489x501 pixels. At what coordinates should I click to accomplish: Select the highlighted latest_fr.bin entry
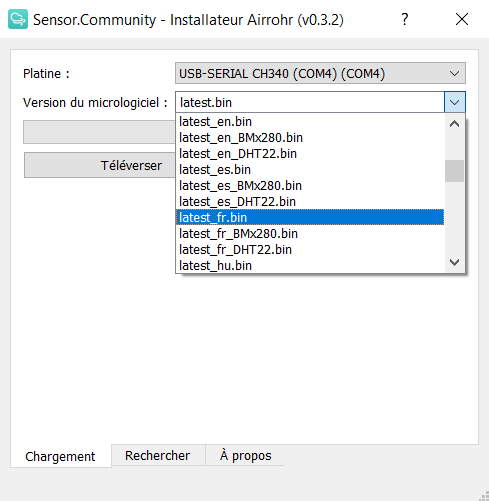[x=310, y=218]
